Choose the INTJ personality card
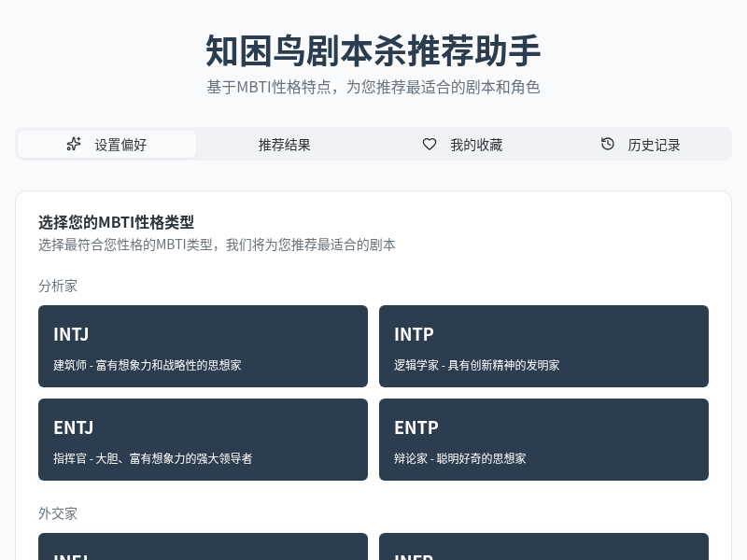 click(x=203, y=346)
